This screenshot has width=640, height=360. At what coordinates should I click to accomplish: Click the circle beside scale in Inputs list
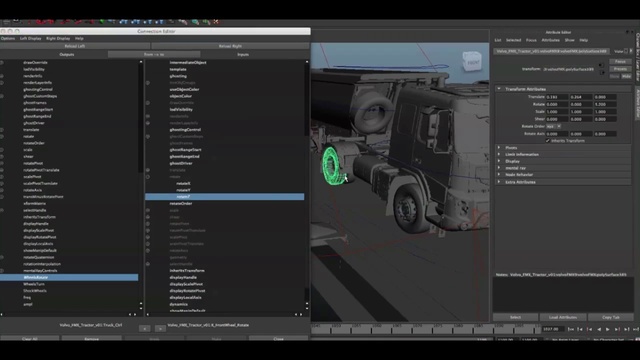[x=148, y=210]
